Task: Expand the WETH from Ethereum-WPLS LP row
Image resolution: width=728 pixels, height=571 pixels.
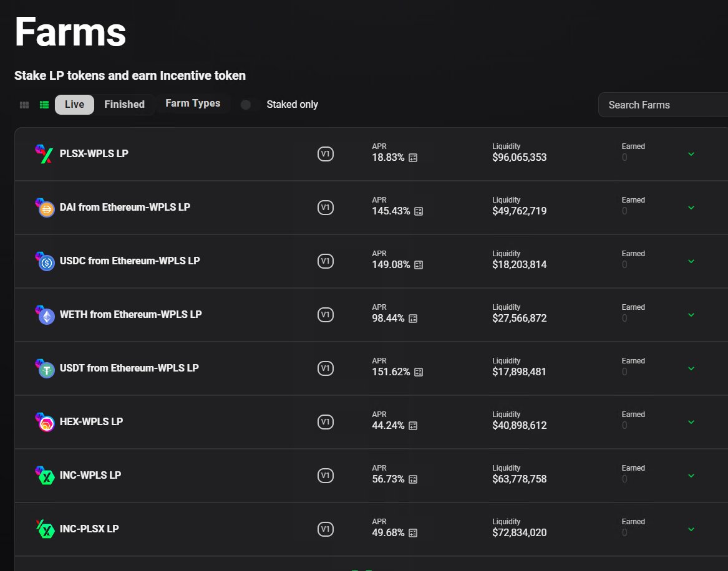Action: point(691,315)
